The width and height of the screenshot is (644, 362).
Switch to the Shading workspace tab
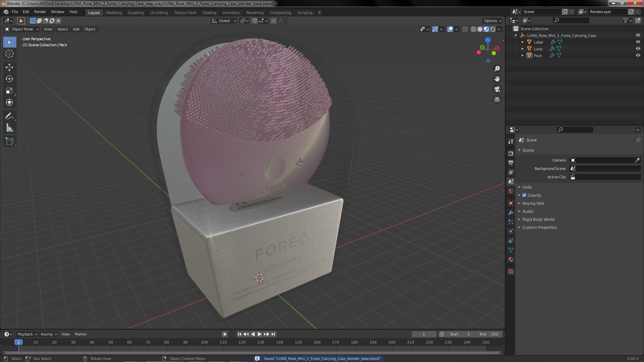[209, 13]
